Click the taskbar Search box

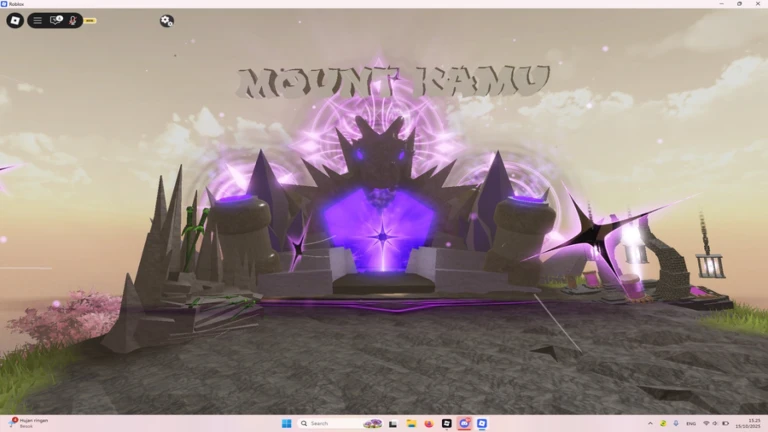(x=340, y=423)
